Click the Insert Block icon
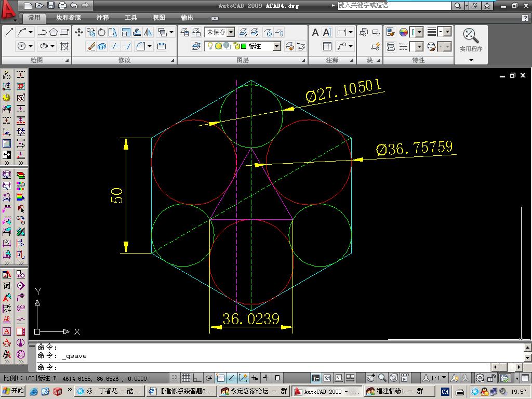Screen dimensions: 532x399 point(363,32)
